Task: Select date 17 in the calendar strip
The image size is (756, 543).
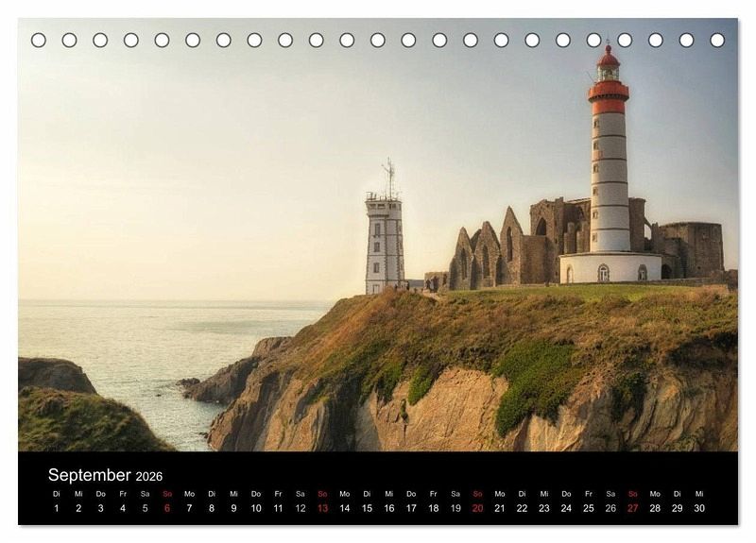Action: [411, 508]
